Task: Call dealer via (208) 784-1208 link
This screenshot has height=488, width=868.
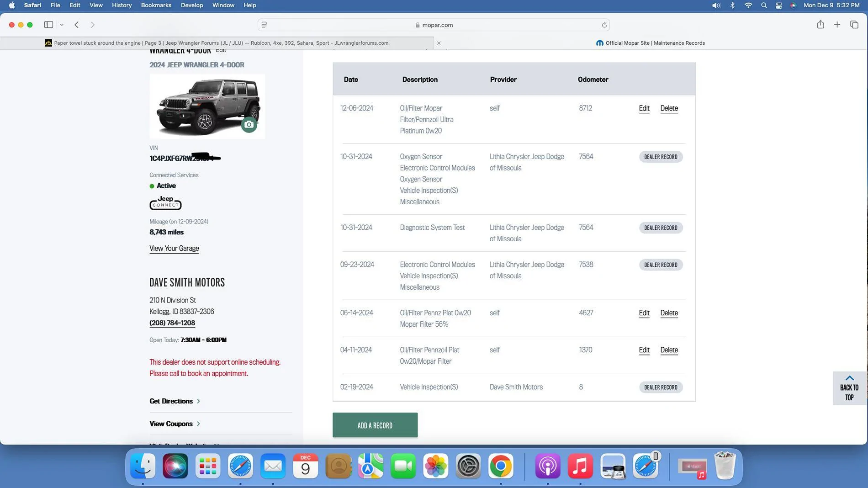Action: (x=172, y=323)
